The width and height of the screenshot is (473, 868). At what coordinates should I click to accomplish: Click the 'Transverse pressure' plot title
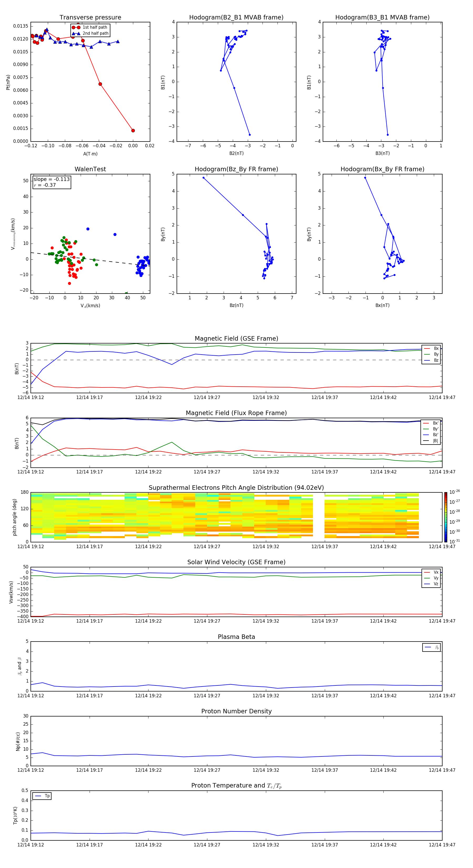pos(90,18)
